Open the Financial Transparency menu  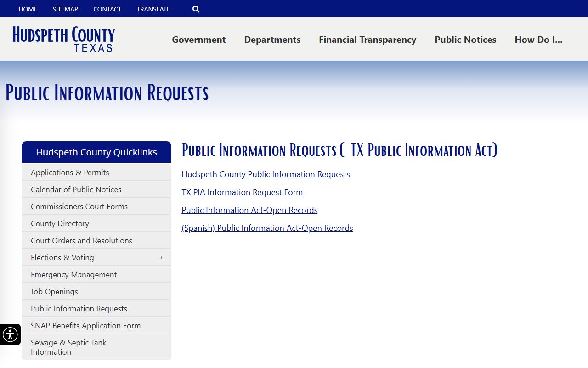pyautogui.click(x=367, y=40)
